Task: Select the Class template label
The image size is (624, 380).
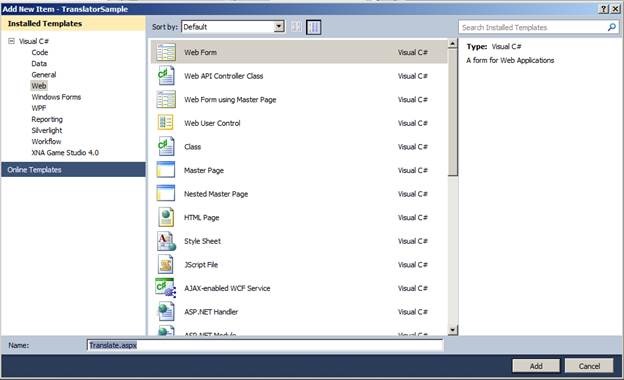Action: tap(192, 146)
